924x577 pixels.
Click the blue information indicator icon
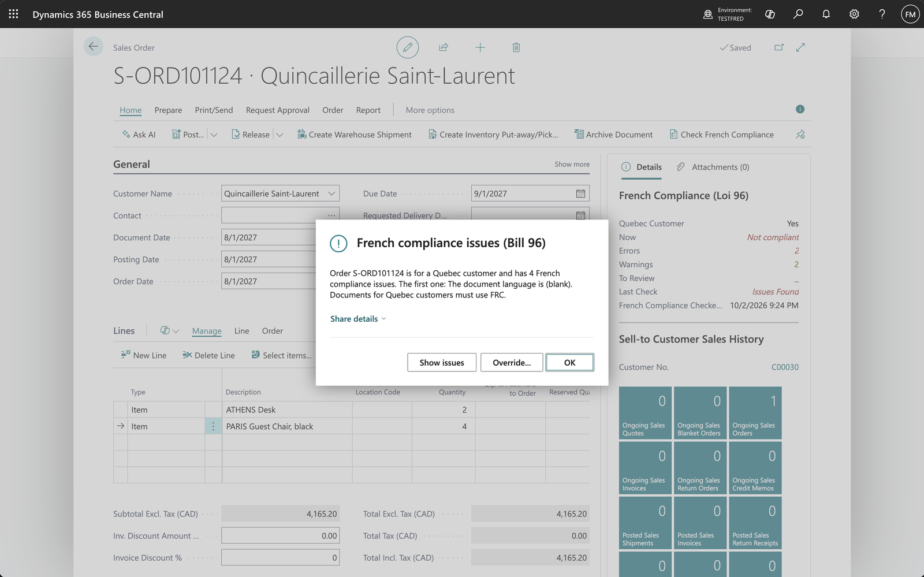click(x=800, y=109)
